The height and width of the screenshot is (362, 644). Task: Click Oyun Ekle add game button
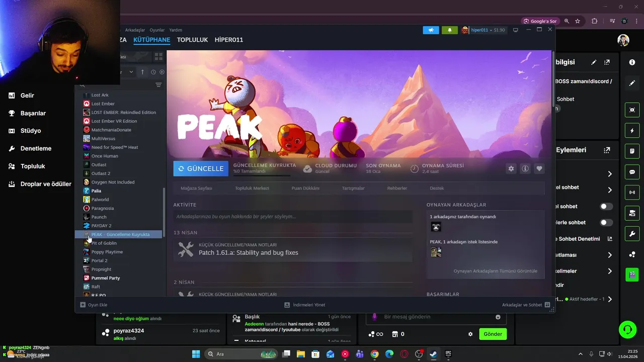(94, 305)
